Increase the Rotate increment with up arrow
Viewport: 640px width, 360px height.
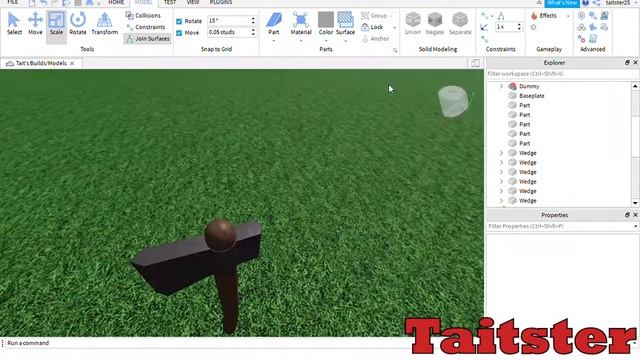click(x=253, y=18)
